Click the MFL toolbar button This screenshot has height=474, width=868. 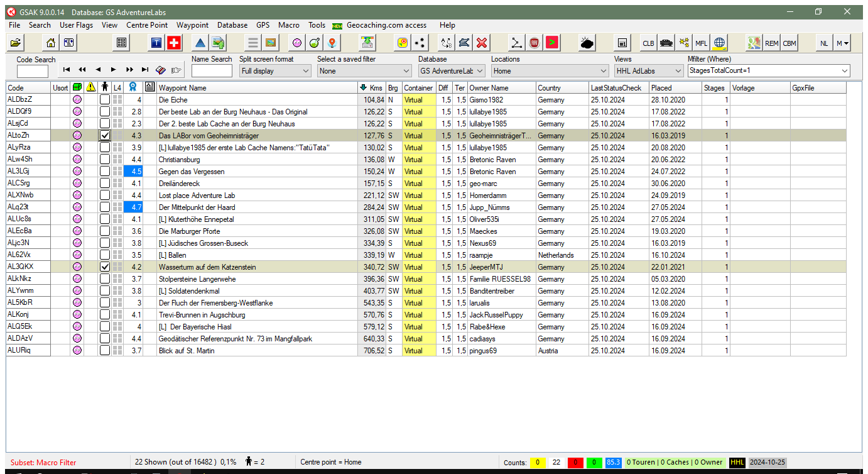click(702, 43)
